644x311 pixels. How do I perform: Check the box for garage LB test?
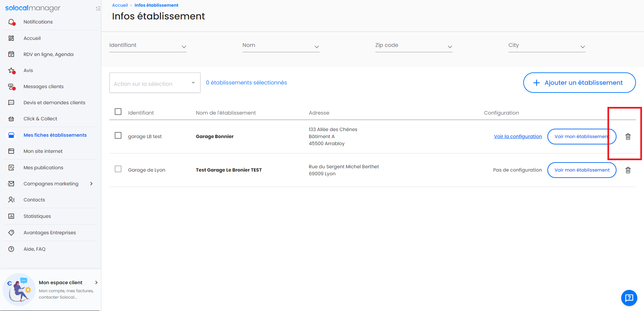tap(118, 135)
